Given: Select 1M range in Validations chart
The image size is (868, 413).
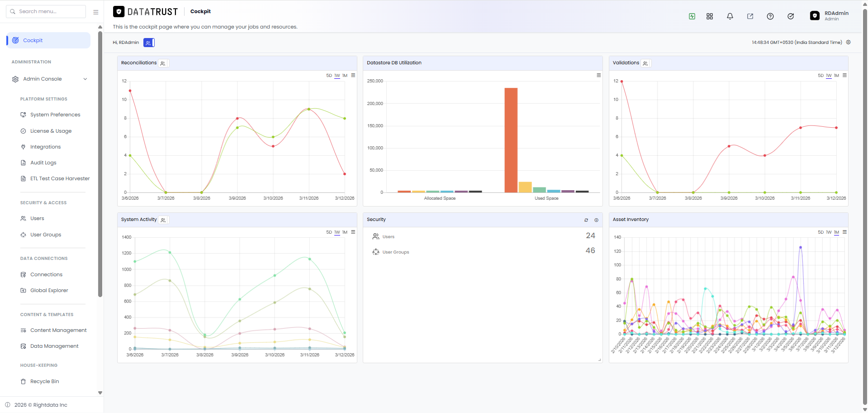Looking at the screenshot, I should 836,76.
